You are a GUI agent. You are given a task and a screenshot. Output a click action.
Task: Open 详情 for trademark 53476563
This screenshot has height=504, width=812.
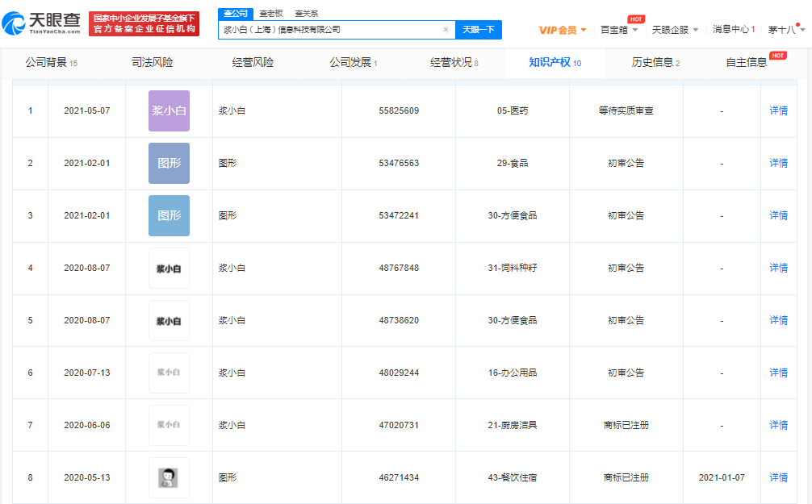[x=778, y=163]
